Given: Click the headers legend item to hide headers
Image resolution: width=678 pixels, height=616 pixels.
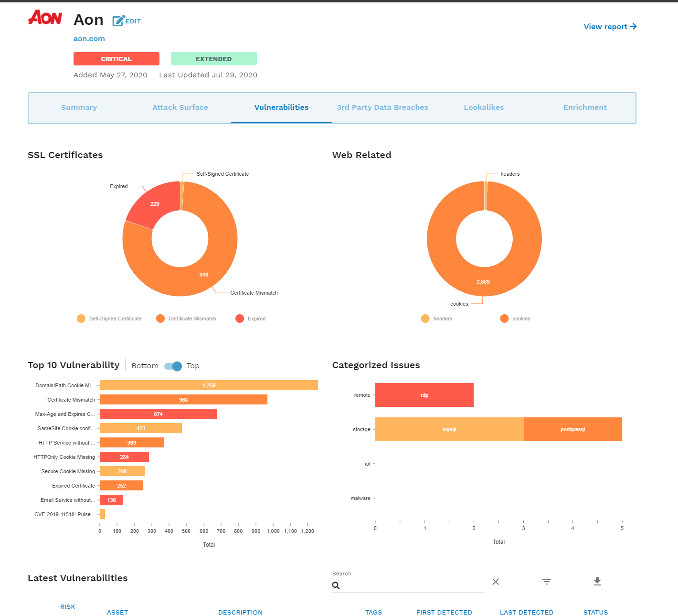Looking at the screenshot, I should point(437,319).
